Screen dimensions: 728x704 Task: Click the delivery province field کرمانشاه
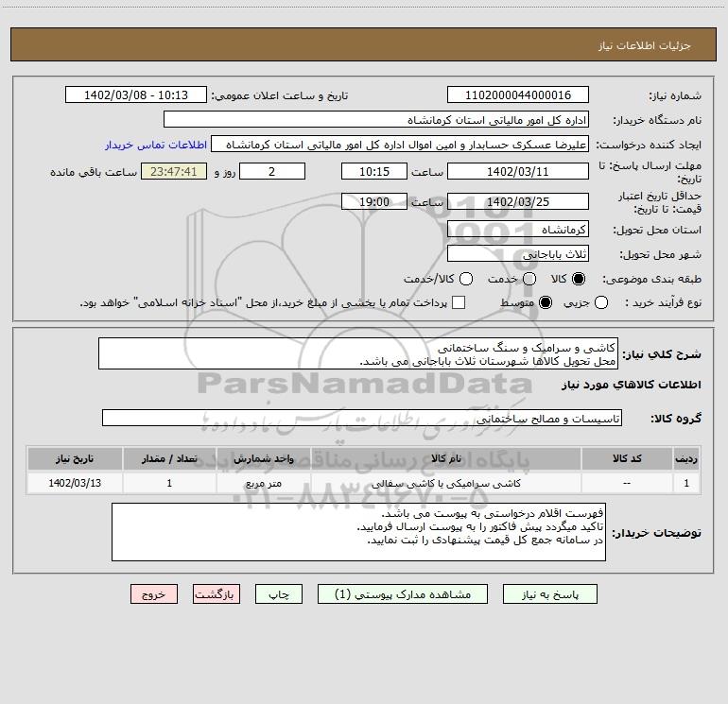tap(518, 230)
